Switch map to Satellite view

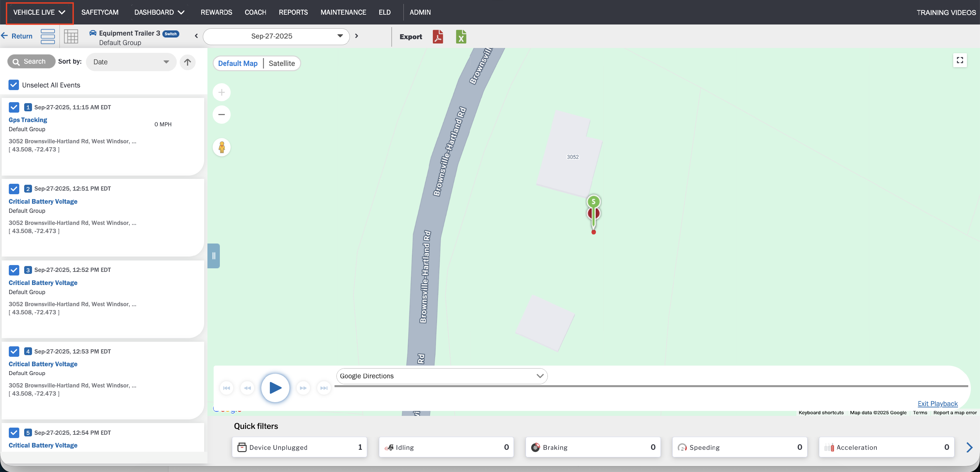coord(282,63)
